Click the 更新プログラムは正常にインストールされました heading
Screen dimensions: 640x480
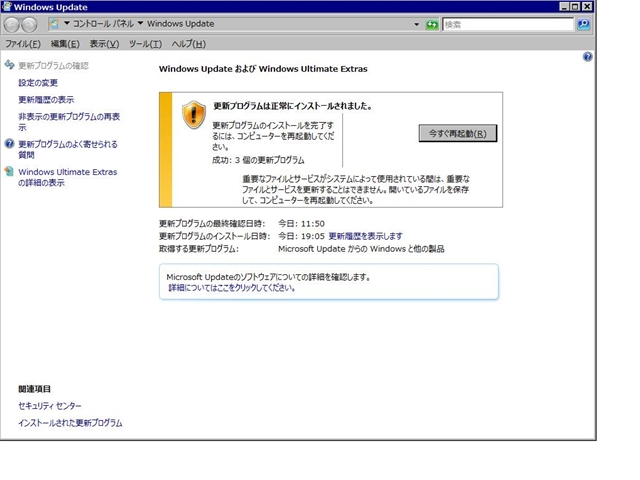point(293,106)
